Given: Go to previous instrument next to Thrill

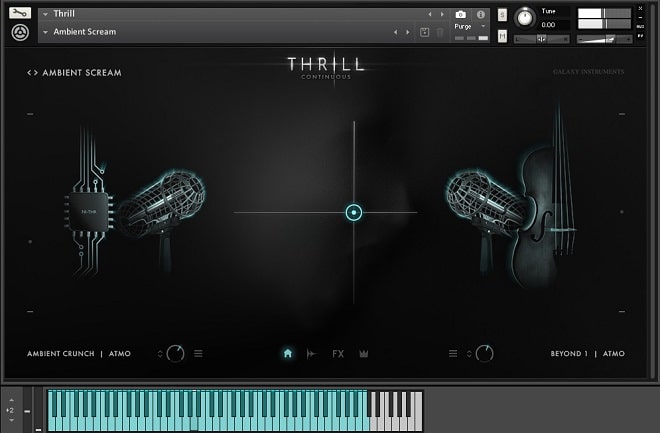Looking at the screenshot, I should coord(430,14).
